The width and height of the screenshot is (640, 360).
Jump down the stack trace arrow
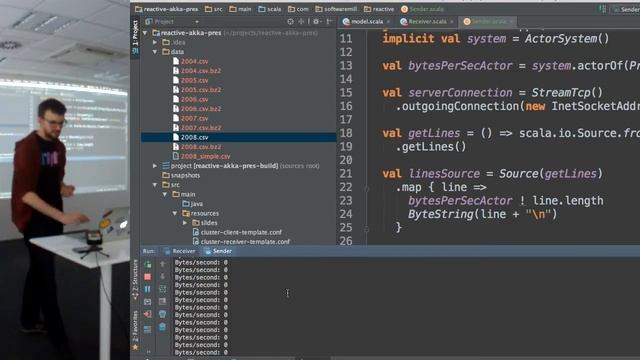coord(162,277)
